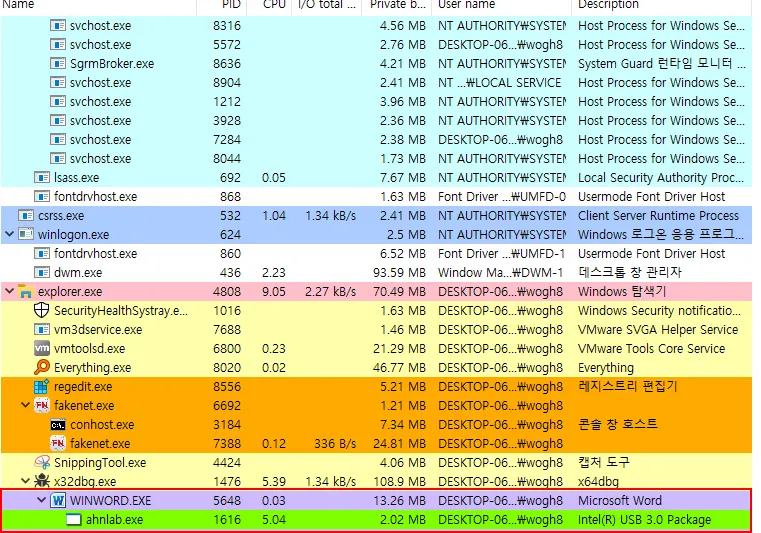This screenshot has width=761, height=533.
Task: Click the vmtoolsd.exe VMware icon
Action: (x=42, y=348)
